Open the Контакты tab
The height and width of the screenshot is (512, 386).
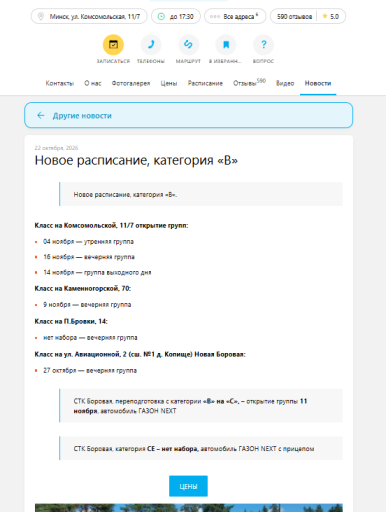coord(60,83)
